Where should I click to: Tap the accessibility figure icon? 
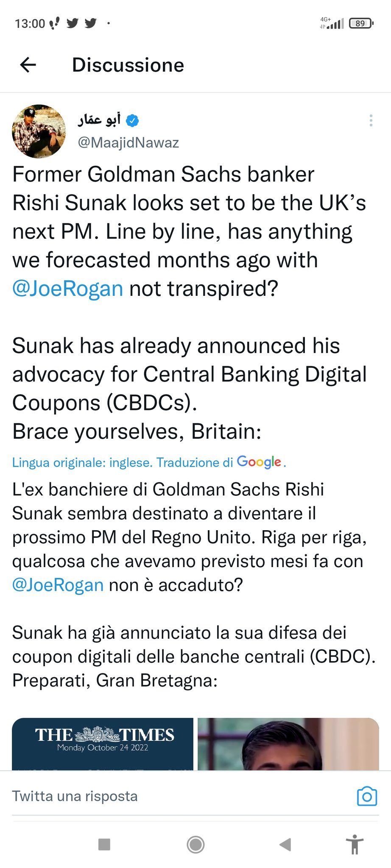point(355,844)
